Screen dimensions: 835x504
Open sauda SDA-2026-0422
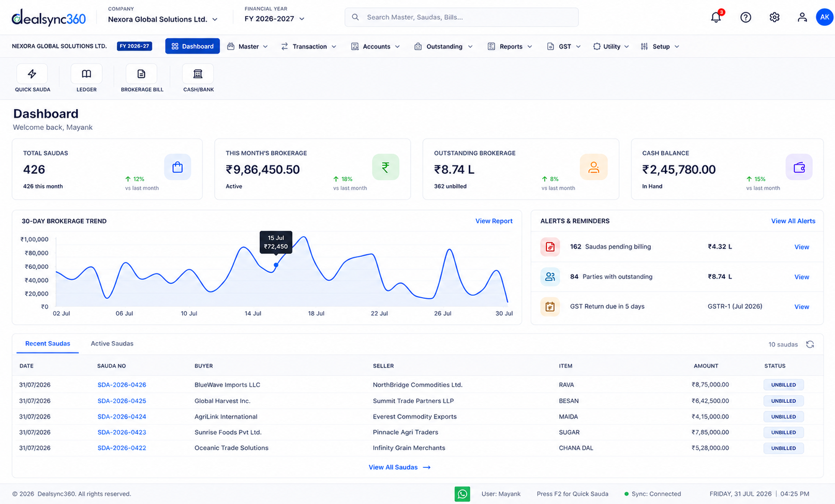[x=122, y=448]
